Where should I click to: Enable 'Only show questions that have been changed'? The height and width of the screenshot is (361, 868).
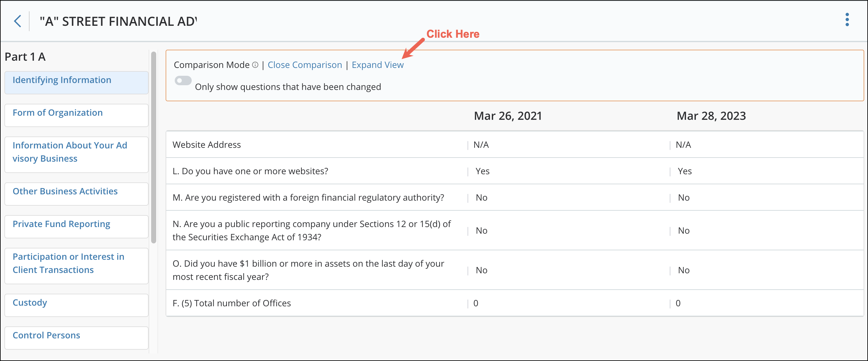coord(183,81)
